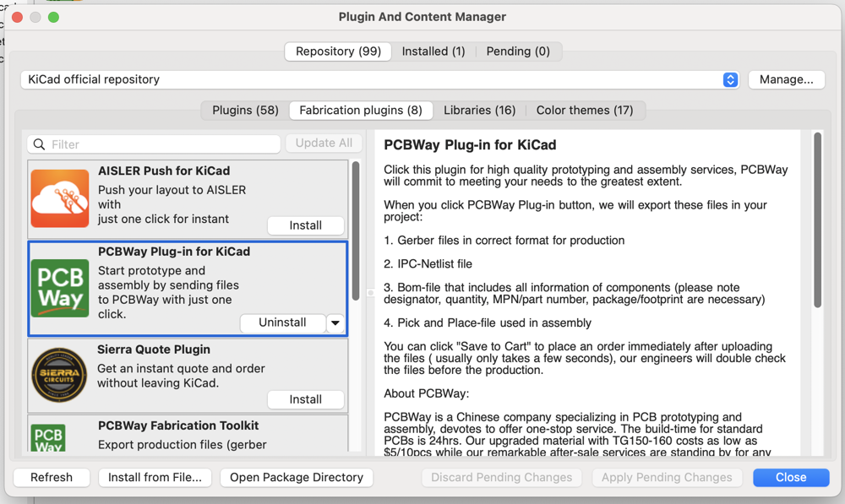Image resolution: width=845 pixels, height=504 pixels.
Task: Expand the Uninstall button dropdown arrow
Action: pos(335,323)
